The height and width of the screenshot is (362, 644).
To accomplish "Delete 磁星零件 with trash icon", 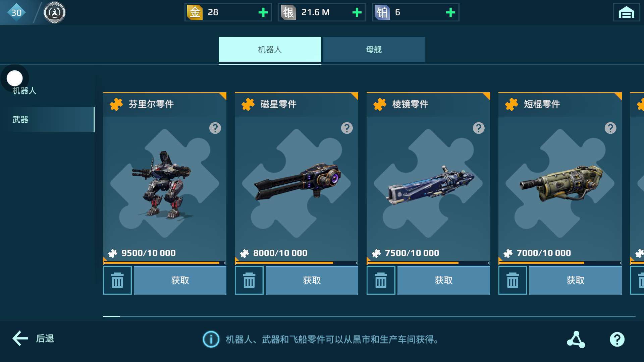I will (x=249, y=280).
